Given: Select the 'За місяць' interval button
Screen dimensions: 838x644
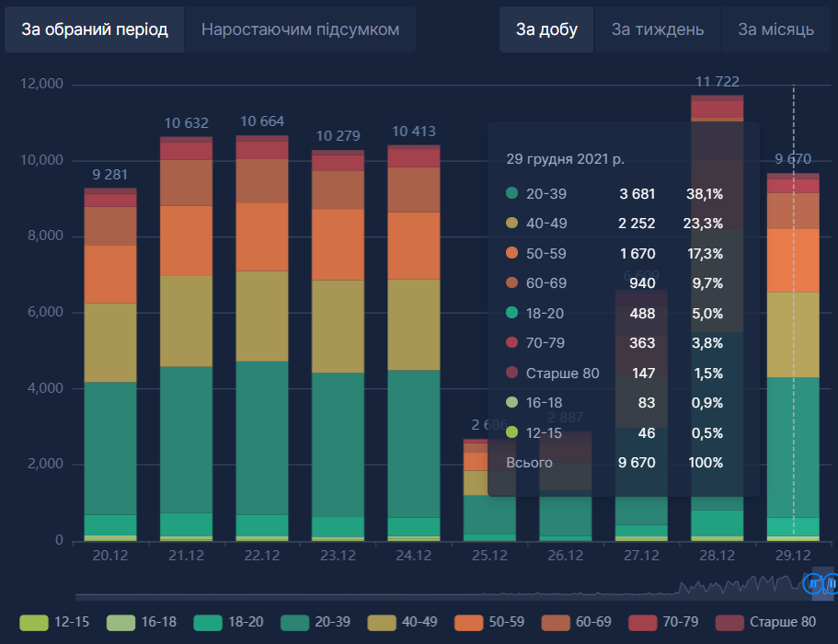Looking at the screenshot, I should pos(775,29).
